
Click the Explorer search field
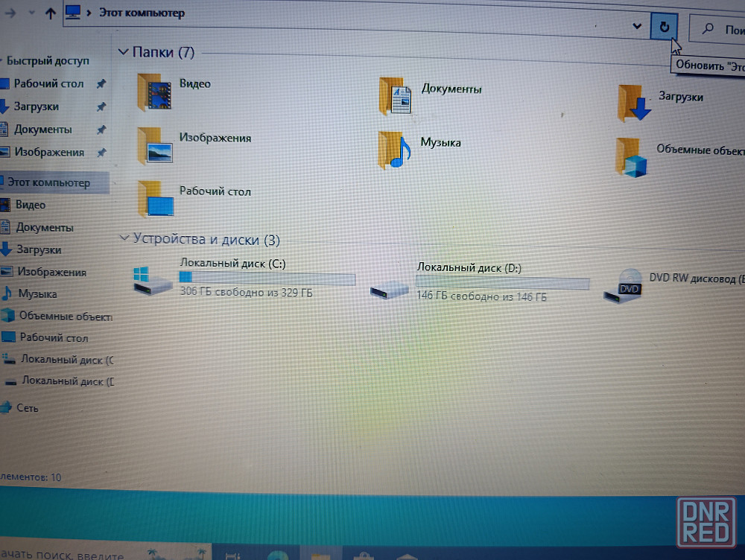[720, 30]
